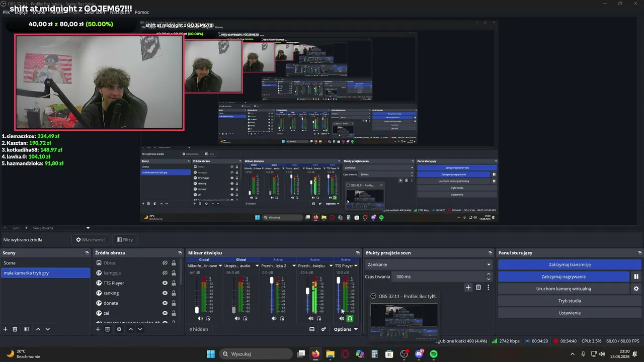The width and height of the screenshot is (644, 362).
Task: Hide the ranking source
Action: coord(165,293)
